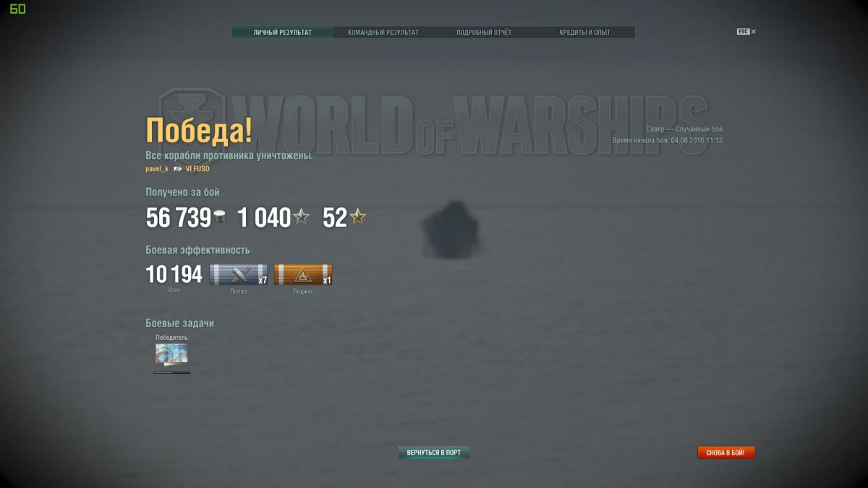Open the 'Подробный отчёт' tab
This screenshot has width=868, height=488.
(x=484, y=33)
